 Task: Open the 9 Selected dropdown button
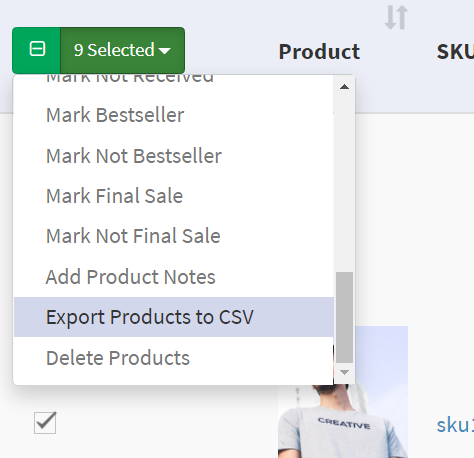122,50
